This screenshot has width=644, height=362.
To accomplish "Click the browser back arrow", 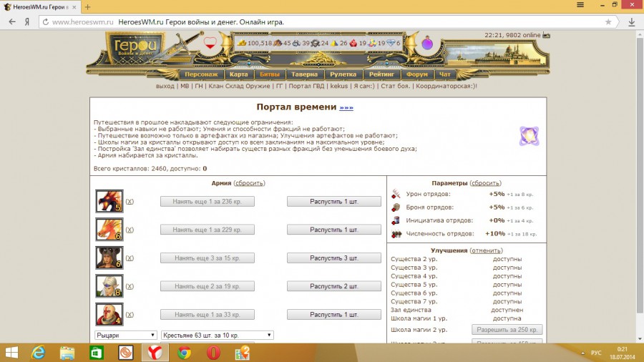I will [12, 22].
